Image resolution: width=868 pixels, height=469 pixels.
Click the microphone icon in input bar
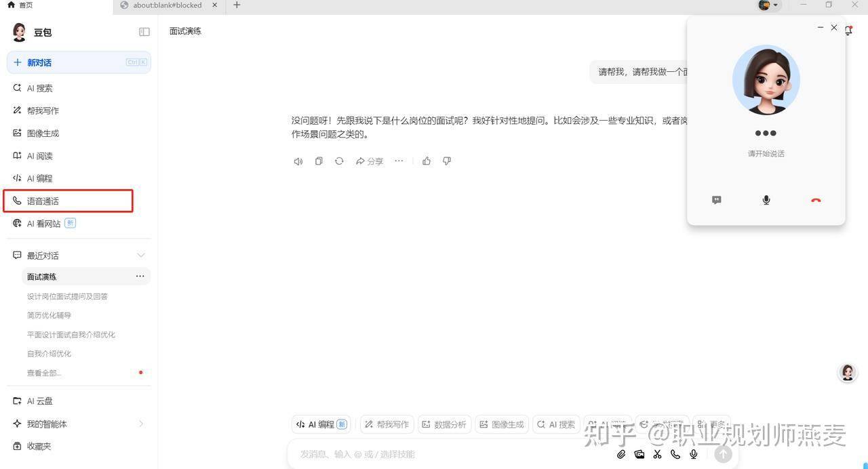pos(694,455)
